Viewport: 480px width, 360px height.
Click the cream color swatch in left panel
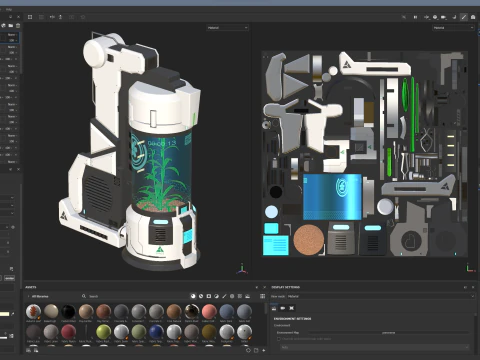pos(5,314)
